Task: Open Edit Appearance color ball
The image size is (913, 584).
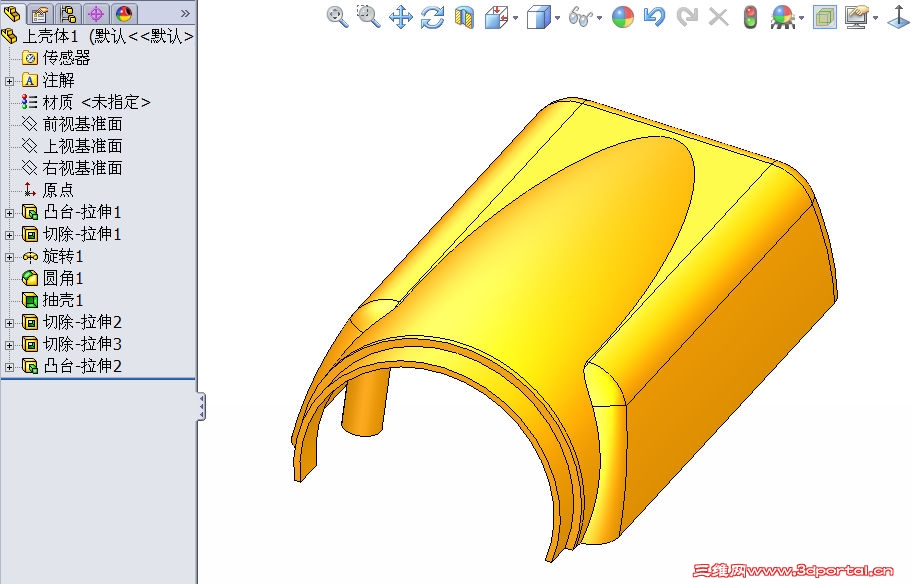Action: click(622, 17)
